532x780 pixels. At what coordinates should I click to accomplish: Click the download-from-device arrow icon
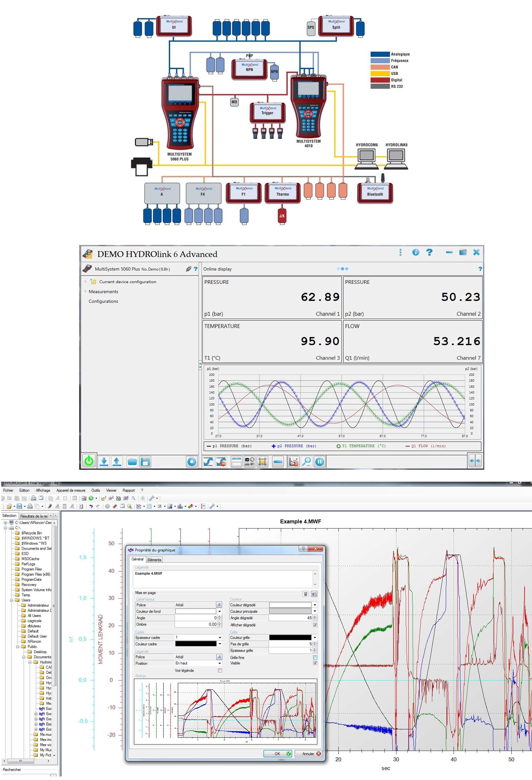104,461
